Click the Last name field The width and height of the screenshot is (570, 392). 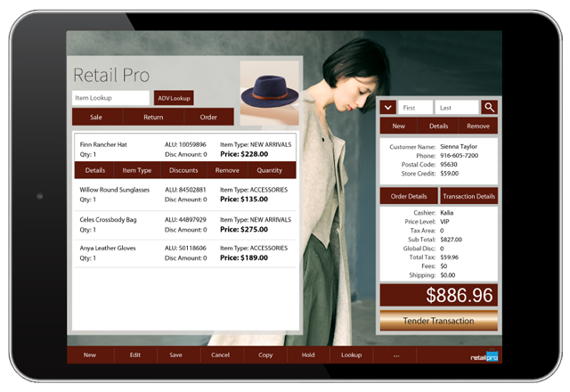tap(457, 108)
